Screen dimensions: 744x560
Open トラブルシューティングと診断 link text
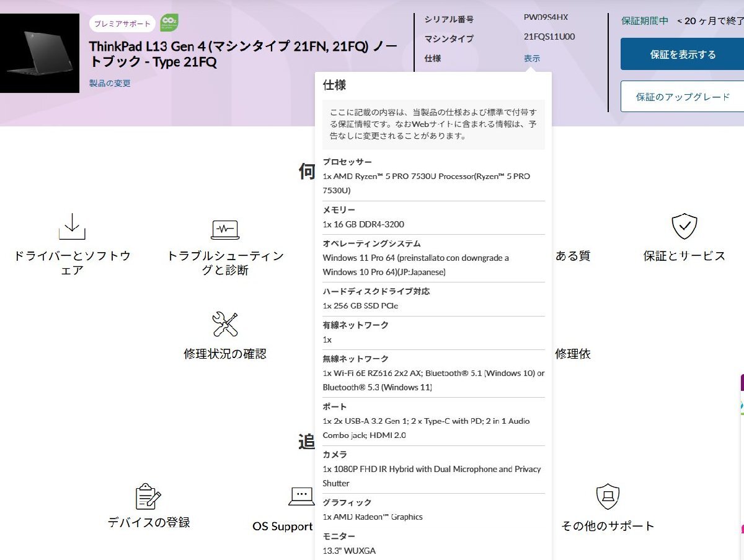point(225,263)
